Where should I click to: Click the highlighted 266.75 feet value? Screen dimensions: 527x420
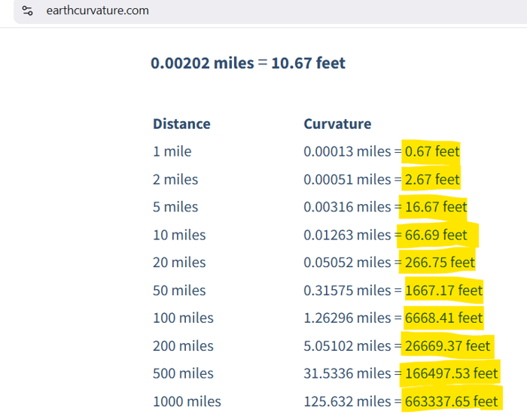pos(440,263)
